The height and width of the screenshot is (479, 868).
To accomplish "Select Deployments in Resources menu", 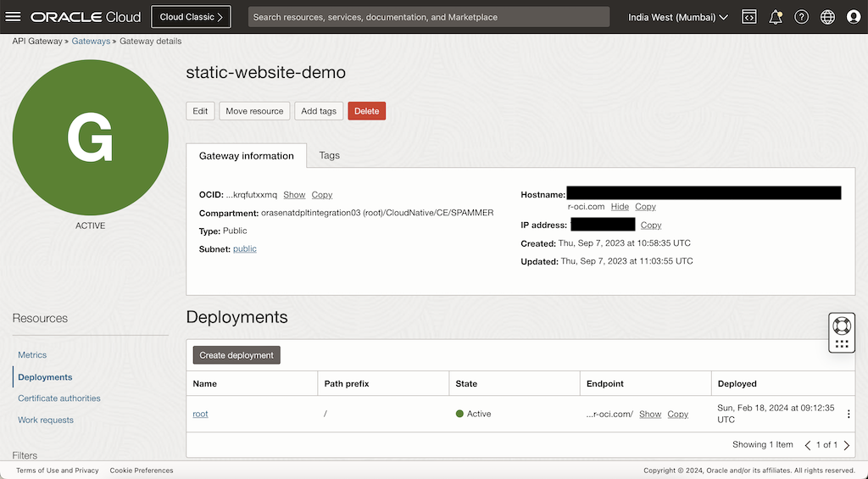I will point(45,377).
